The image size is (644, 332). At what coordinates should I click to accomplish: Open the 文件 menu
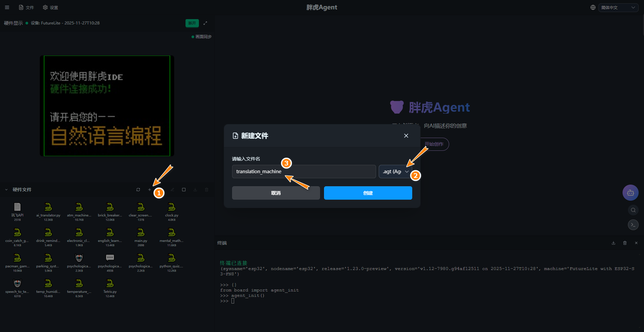point(26,7)
